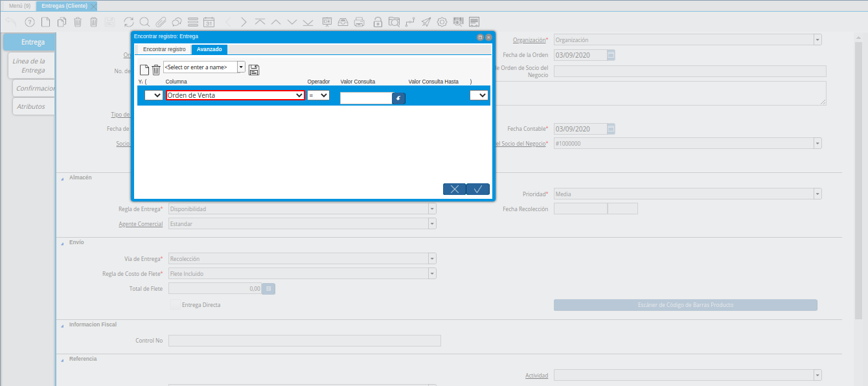Open the Atributos side tab
868x386 pixels.
pyautogui.click(x=34, y=106)
